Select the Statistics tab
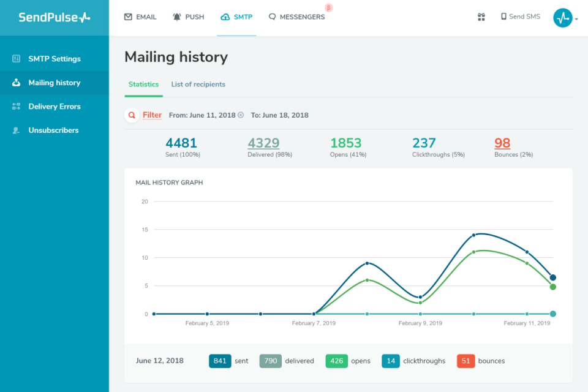 (x=143, y=84)
